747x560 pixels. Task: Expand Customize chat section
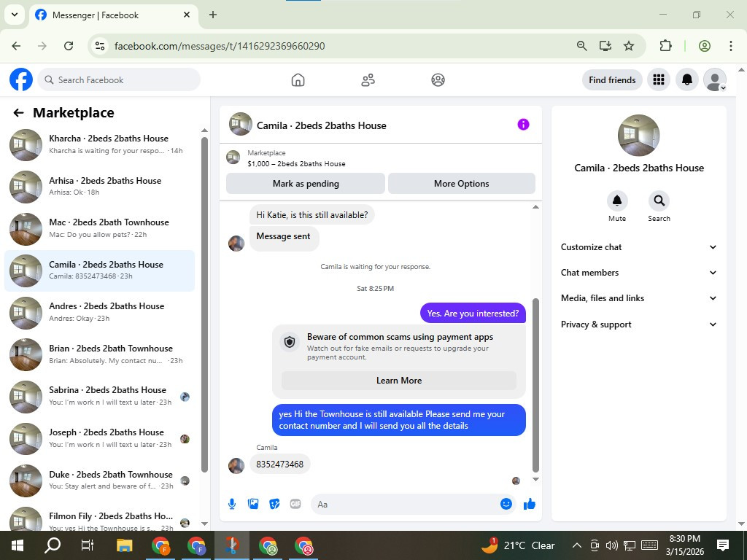coord(638,247)
